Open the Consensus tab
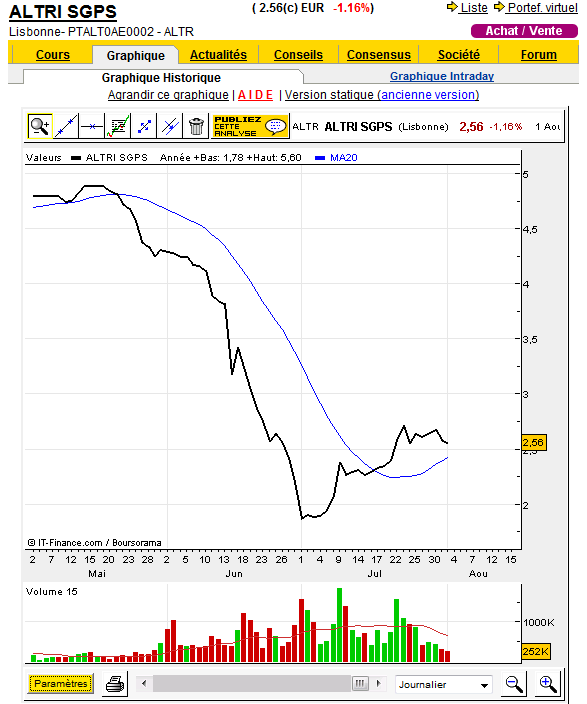This screenshot has width=587, height=704. coord(379,55)
